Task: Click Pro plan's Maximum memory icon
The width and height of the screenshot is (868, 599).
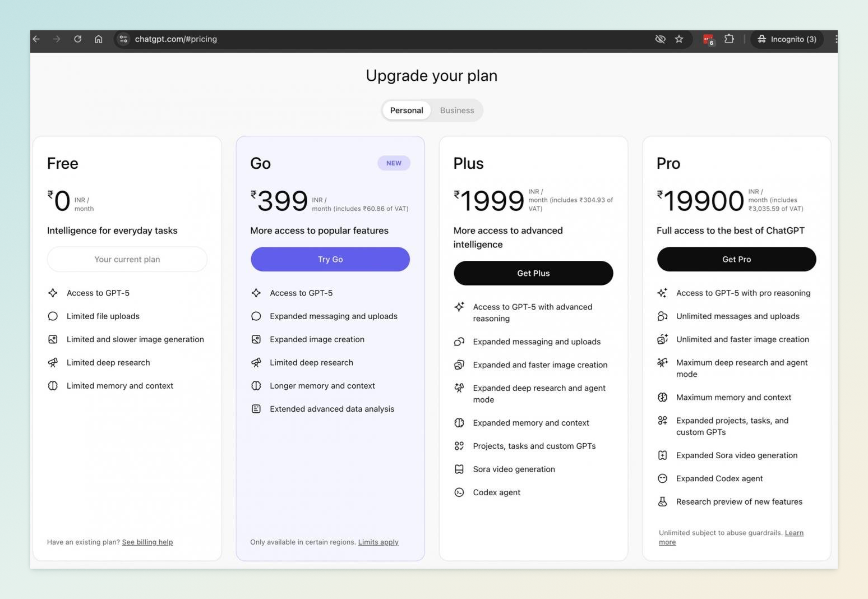Action: (662, 397)
